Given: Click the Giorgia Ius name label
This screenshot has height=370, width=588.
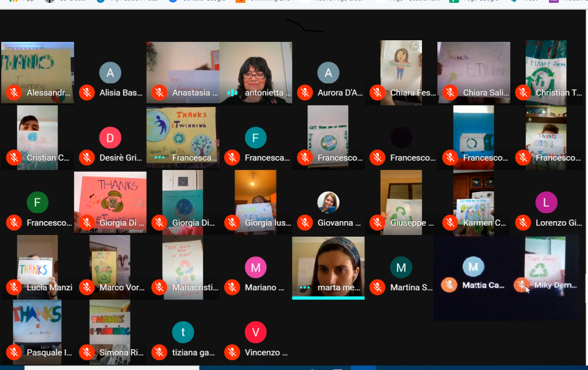Looking at the screenshot, I should [x=264, y=222].
